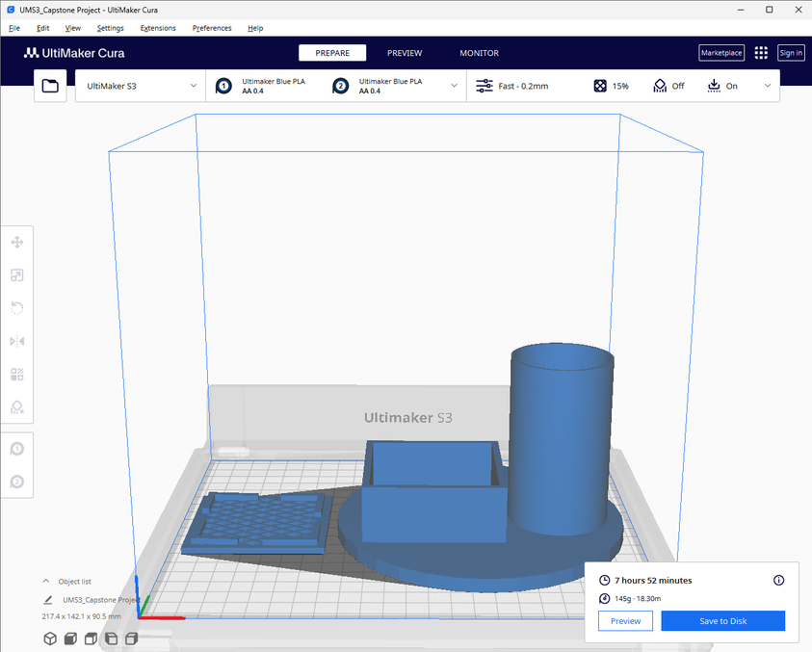
Task: Select the Support Blocker tool
Action: pyautogui.click(x=17, y=407)
